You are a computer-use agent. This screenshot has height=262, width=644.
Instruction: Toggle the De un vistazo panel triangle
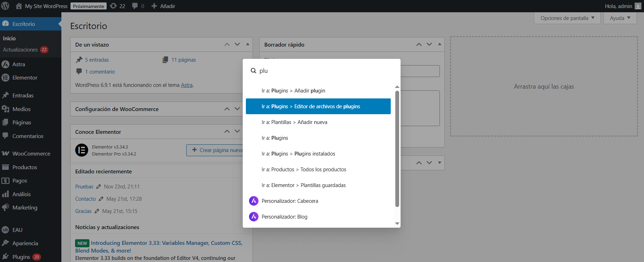pyautogui.click(x=248, y=44)
